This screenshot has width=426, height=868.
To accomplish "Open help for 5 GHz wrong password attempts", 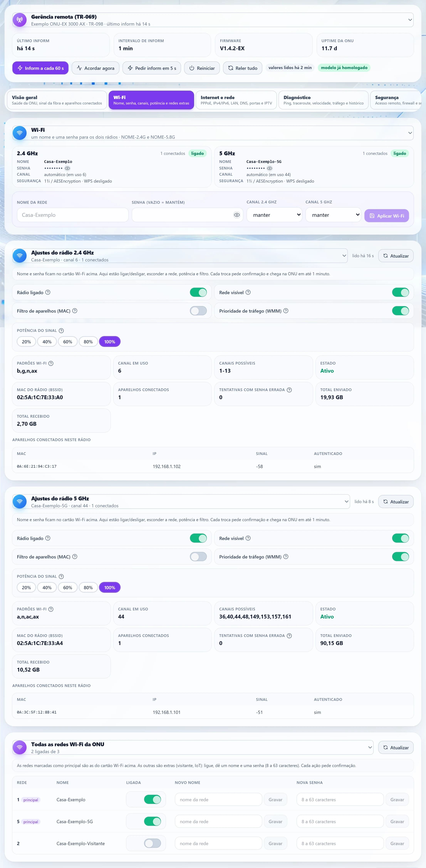I will tap(289, 635).
